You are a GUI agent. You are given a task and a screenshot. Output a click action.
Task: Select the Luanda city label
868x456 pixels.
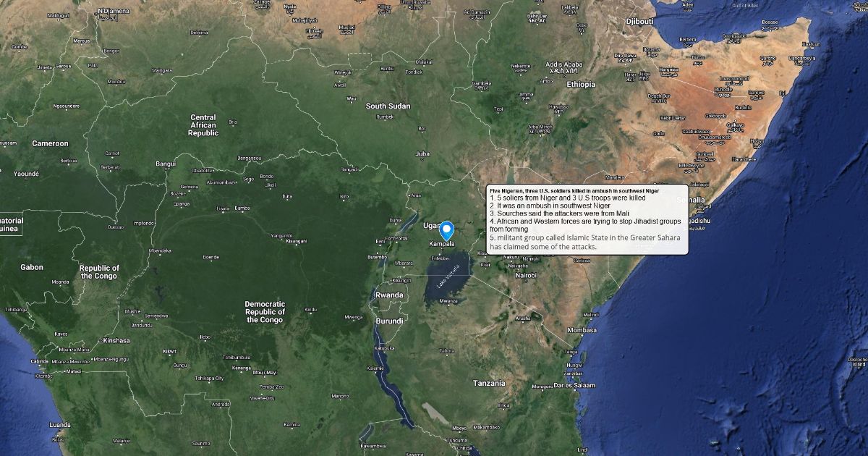tap(60, 425)
